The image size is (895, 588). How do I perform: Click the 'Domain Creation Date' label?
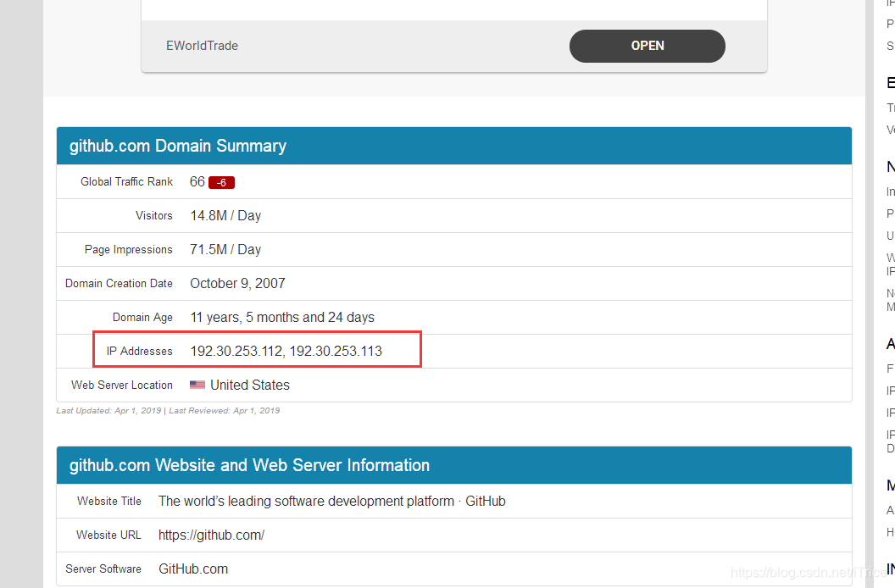click(119, 284)
